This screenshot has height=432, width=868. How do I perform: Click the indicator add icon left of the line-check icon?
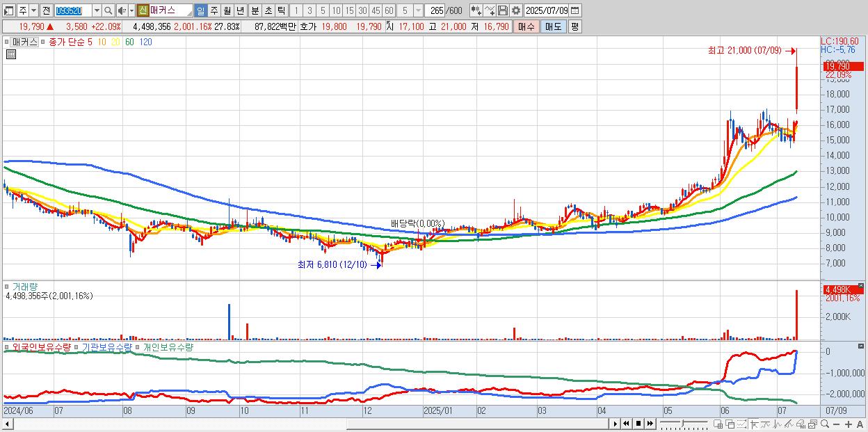476,10
